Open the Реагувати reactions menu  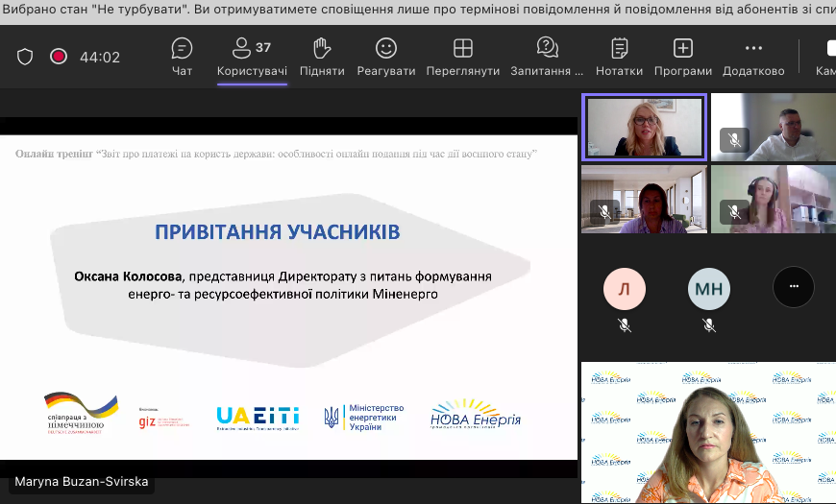click(386, 57)
